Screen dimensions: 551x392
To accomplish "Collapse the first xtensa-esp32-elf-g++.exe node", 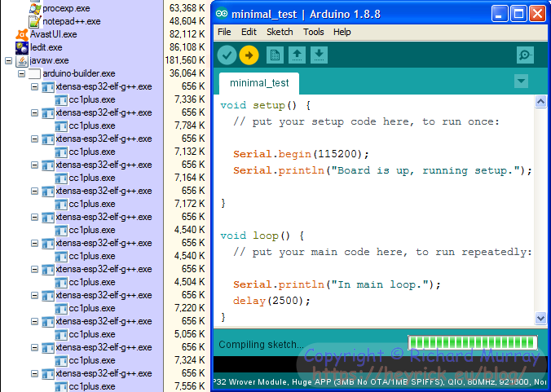I will [x=34, y=86].
